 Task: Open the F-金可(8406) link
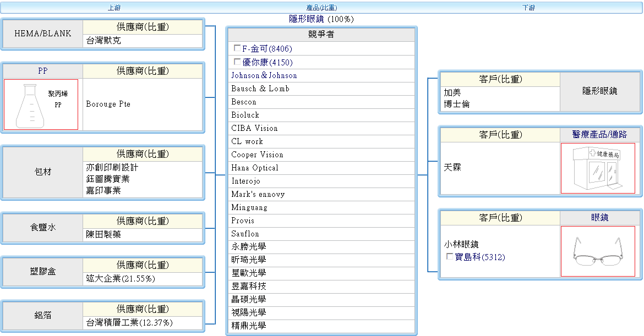pyautogui.click(x=267, y=49)
